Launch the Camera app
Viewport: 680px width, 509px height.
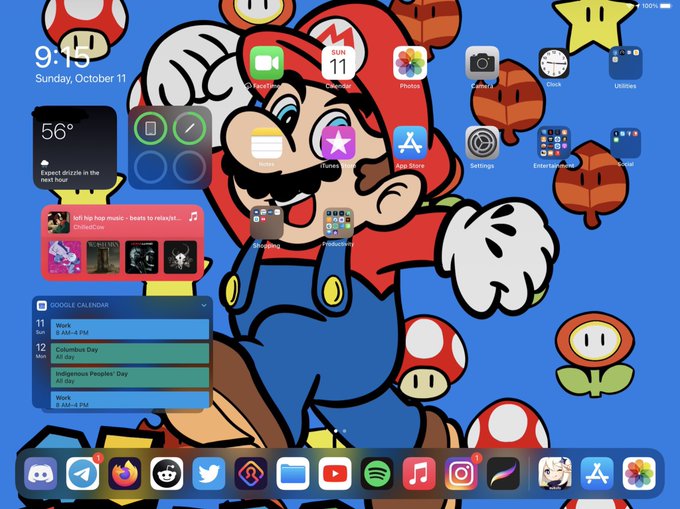482,63
